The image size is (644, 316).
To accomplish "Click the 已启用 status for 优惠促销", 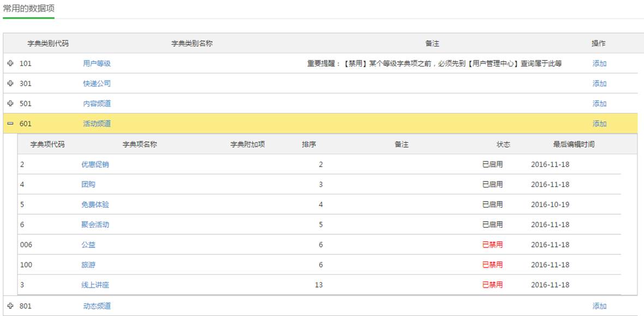I will (492, 164).
